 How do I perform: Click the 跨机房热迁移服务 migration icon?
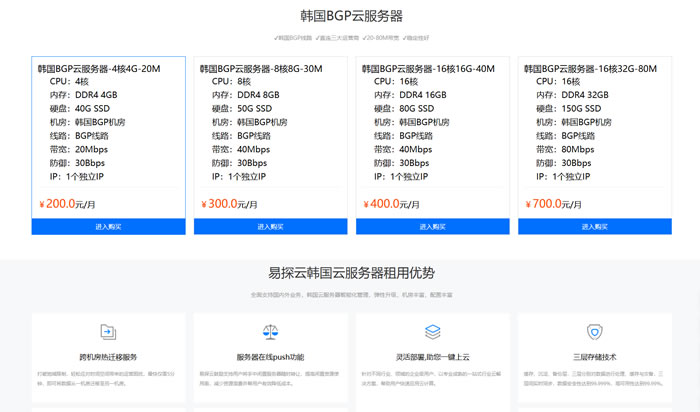pyautogui.click(x=108, y=331)
